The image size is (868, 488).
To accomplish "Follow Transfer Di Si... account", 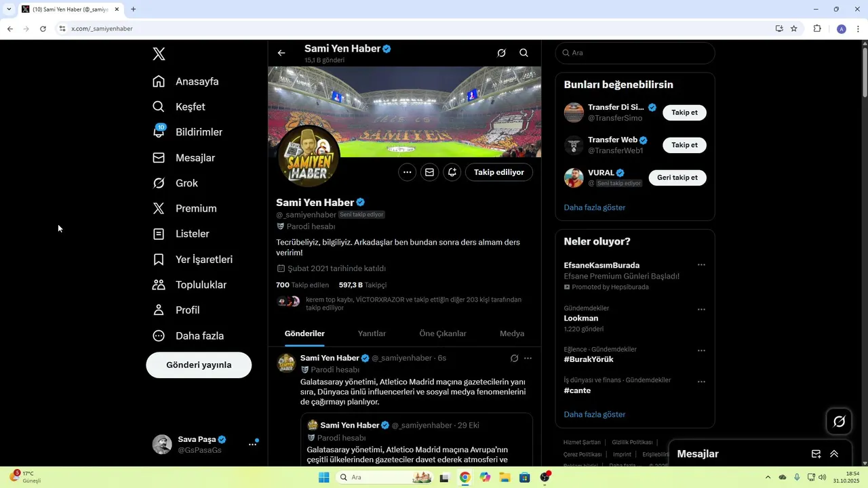I will 684,113.
